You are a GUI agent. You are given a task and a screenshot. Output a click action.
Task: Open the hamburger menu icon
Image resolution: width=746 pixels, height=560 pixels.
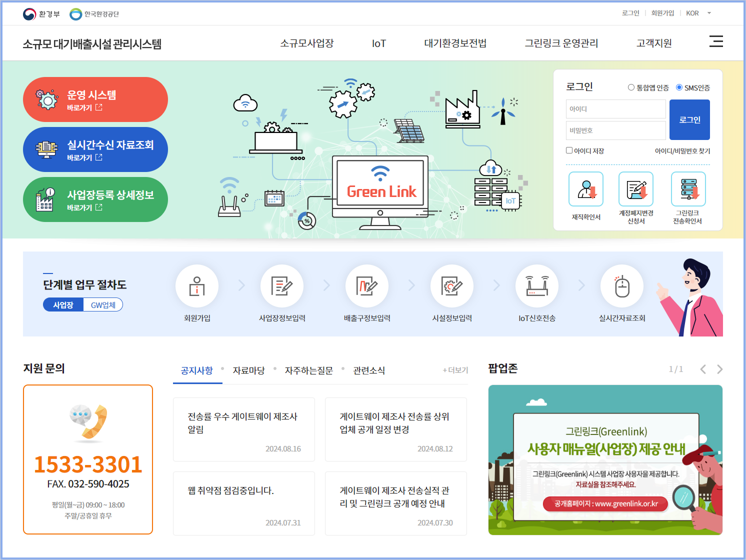tap(716, 41)
